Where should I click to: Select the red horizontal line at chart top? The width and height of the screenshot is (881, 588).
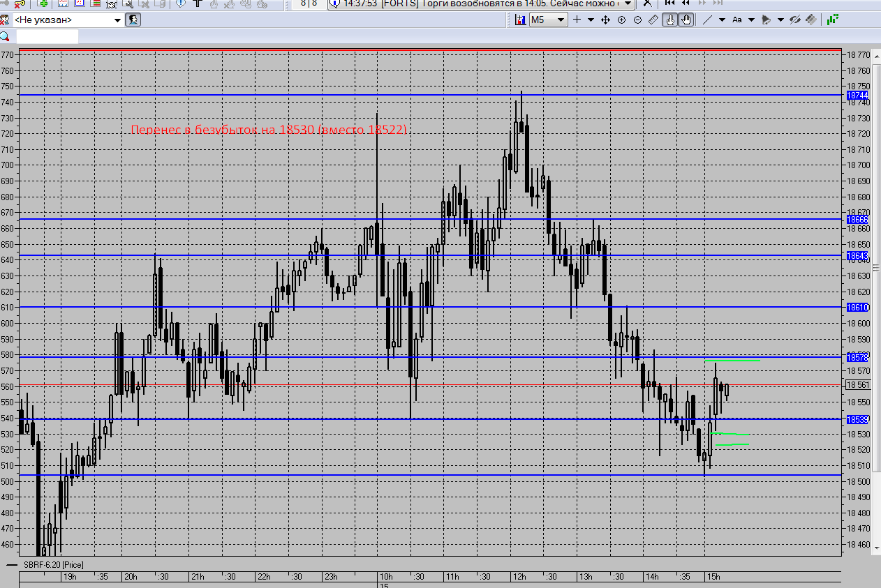pyautogui.click(x=430, y=50)
